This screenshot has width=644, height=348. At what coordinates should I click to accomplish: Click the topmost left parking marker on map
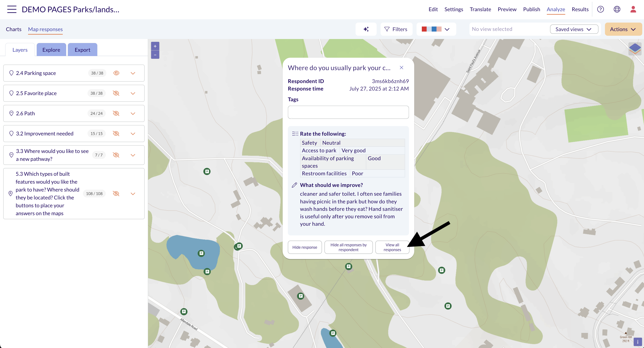pos(207,171)
